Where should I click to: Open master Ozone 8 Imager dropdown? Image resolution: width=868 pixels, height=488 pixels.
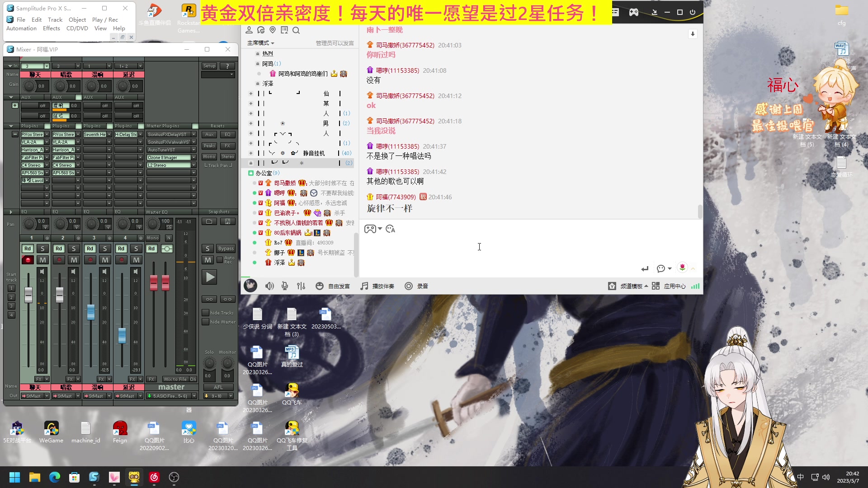click(x=193, y=157)
